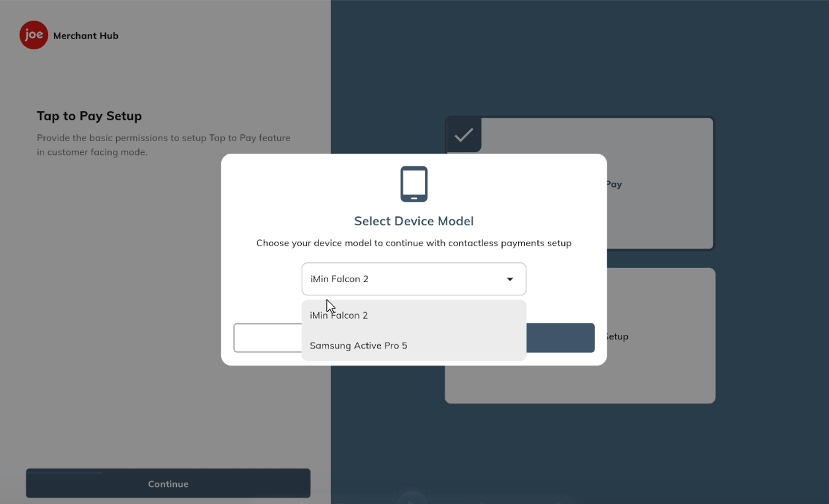The image size is (829, 504).
Task: Choose Samsung Active Pro 5 option
Action: (x=414, y=346)
